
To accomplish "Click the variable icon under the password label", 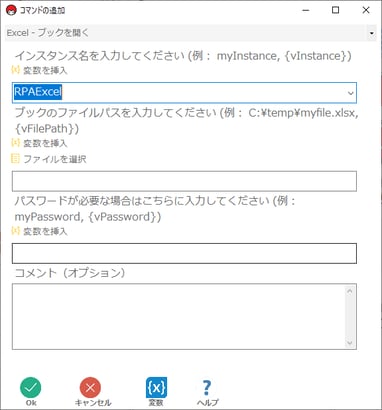I will (15, 230).
